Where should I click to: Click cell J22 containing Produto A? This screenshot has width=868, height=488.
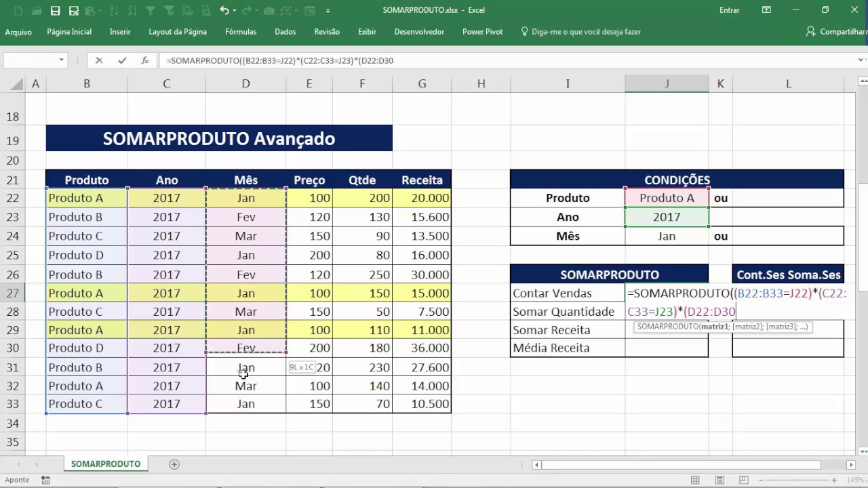pyautogui.click(x=667, y=198)
